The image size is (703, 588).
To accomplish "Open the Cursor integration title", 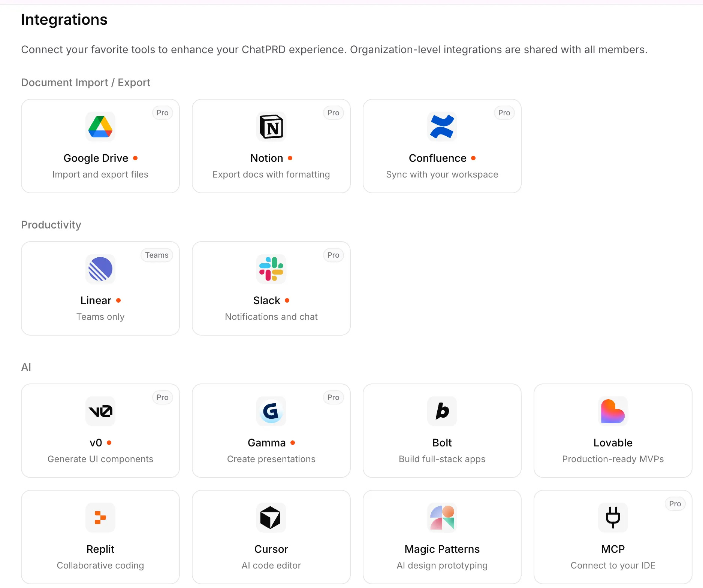I will 271,549.
